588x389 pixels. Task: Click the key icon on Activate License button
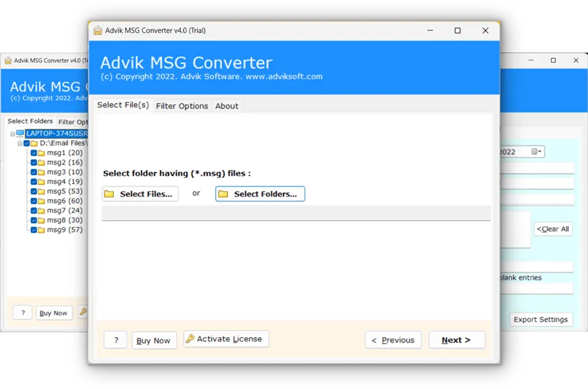coord(190,338)
